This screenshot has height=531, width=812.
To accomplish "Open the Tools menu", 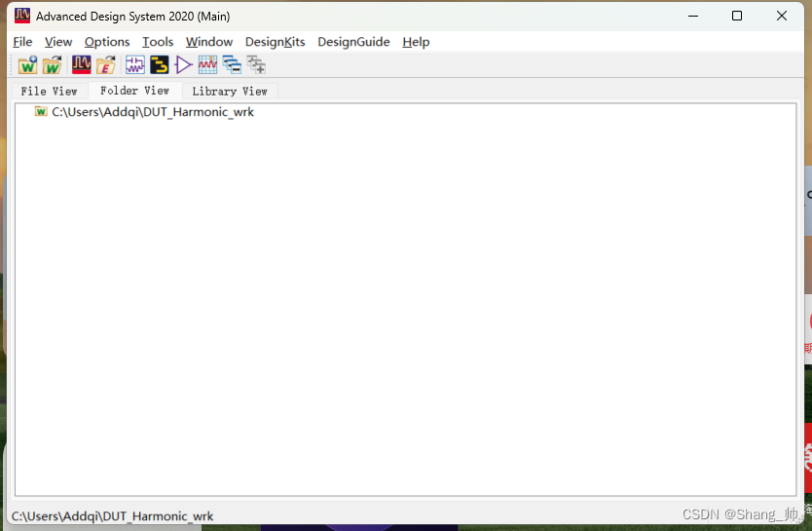I will (158, 42).
